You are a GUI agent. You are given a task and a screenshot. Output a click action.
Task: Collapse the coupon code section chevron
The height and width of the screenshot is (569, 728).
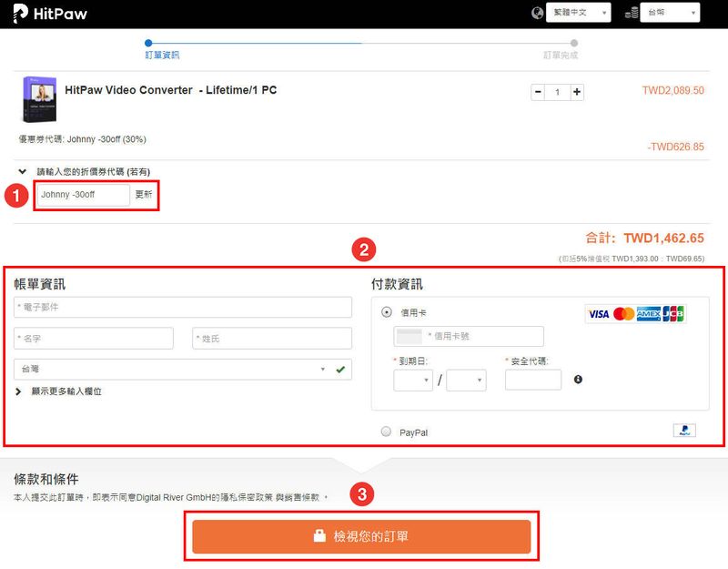tap(22, 171)
